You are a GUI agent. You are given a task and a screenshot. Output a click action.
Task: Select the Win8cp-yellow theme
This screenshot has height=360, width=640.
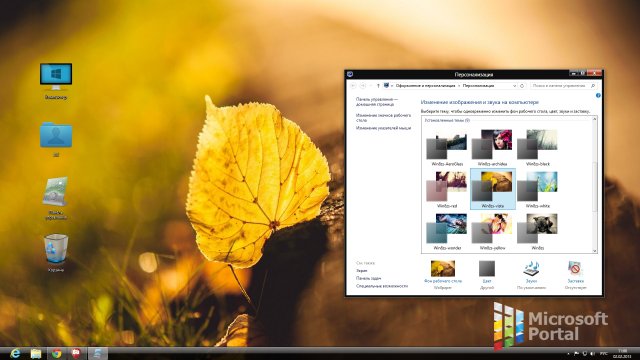(x=493, y=231)
